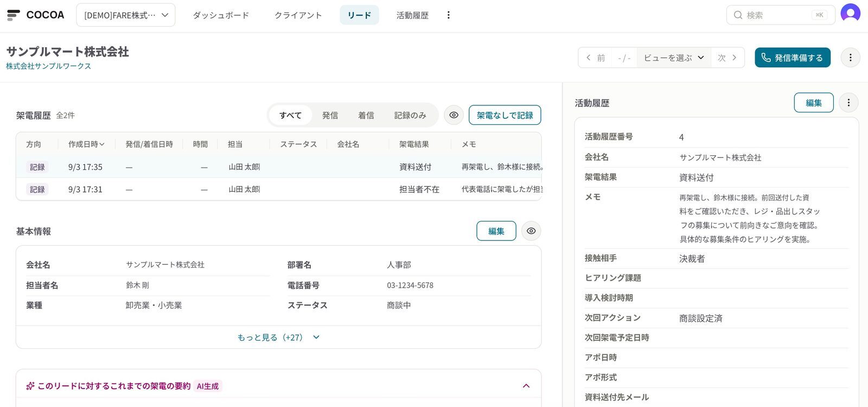Screen dimensions: 868x407
Task: Click the 商談設定済 next action value
Action: [x=700, y=319]
